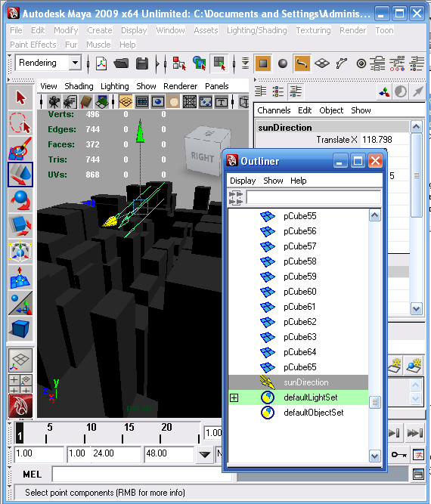
Task: Expand the defaultLightSet node
Action: 234,398
